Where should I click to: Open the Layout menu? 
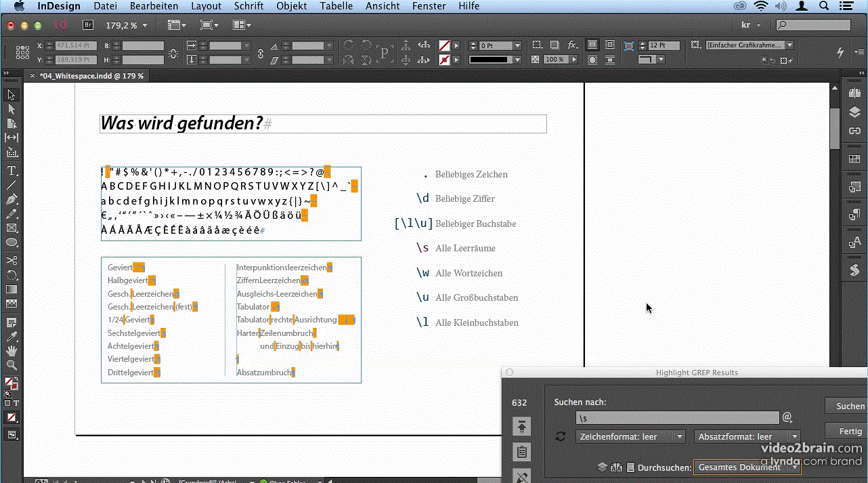(206, 6)
